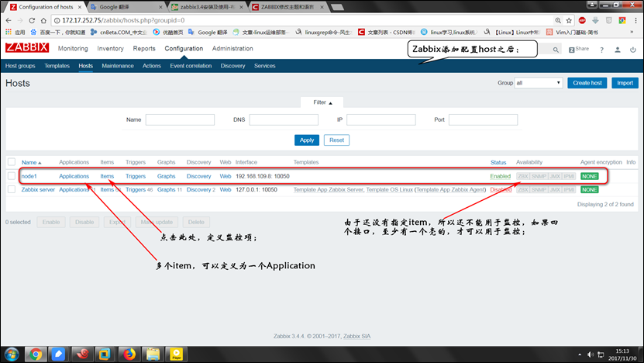644x363 pixels.
Task: Open browser zoom magnifier icon
Action: click(x=558, y=20)
